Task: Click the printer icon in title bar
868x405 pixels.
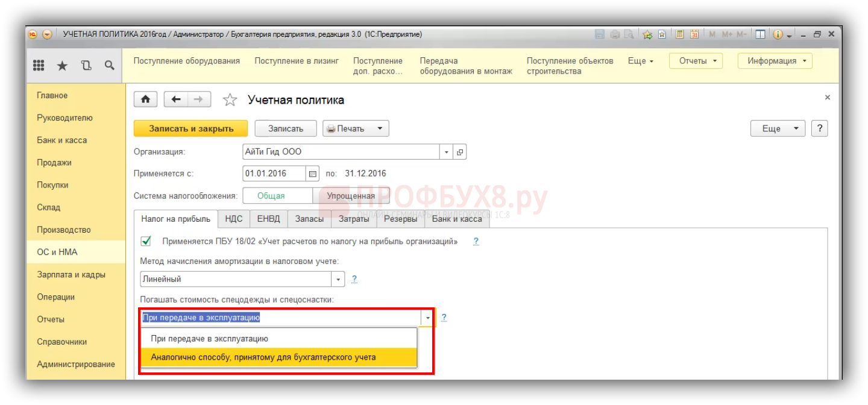Action: [x=615, y=34]
